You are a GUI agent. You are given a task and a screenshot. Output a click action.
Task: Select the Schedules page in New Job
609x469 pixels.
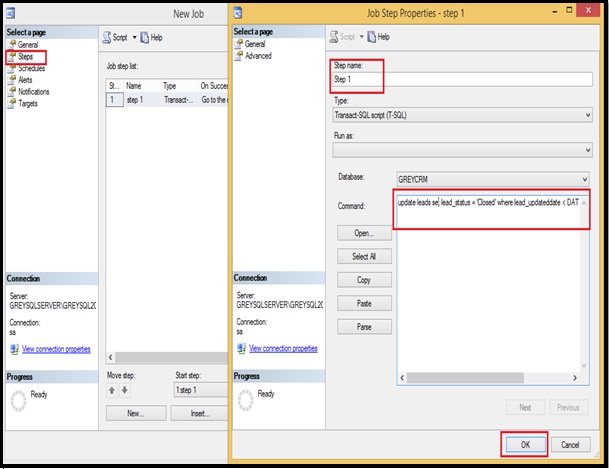pos(32,68)
